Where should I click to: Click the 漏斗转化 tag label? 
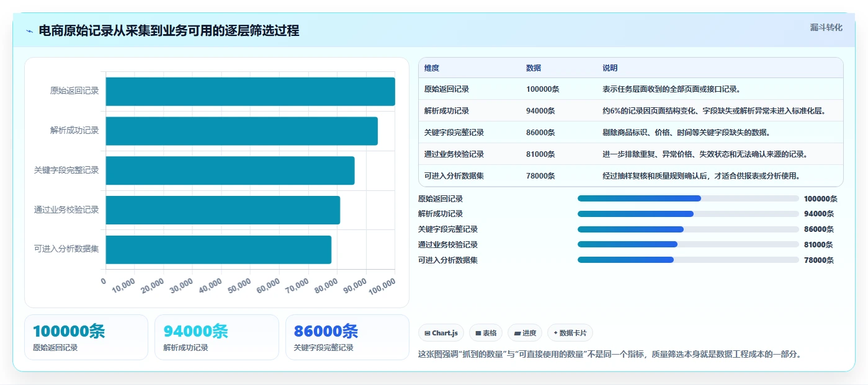pyautogui.click(x=826, y=27)
